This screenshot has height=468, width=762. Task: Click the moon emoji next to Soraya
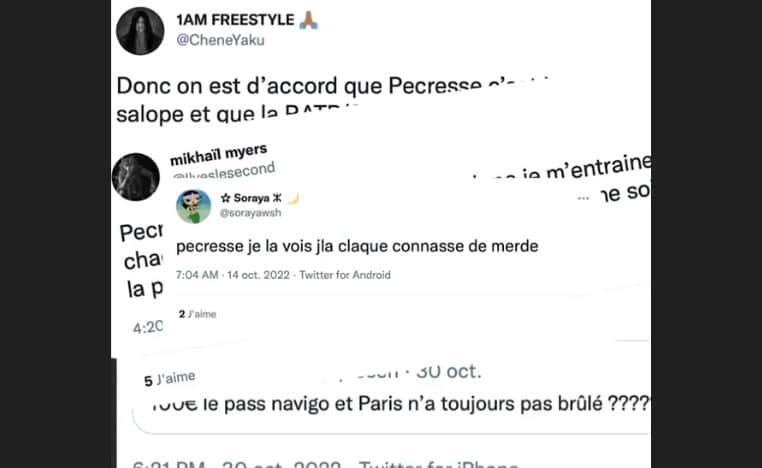pos(293,198)
